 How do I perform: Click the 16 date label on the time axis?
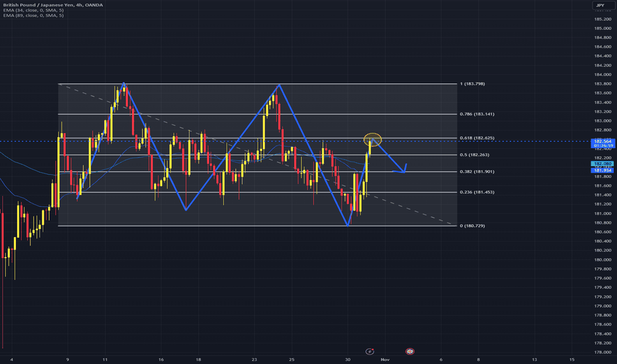point(161,359)
